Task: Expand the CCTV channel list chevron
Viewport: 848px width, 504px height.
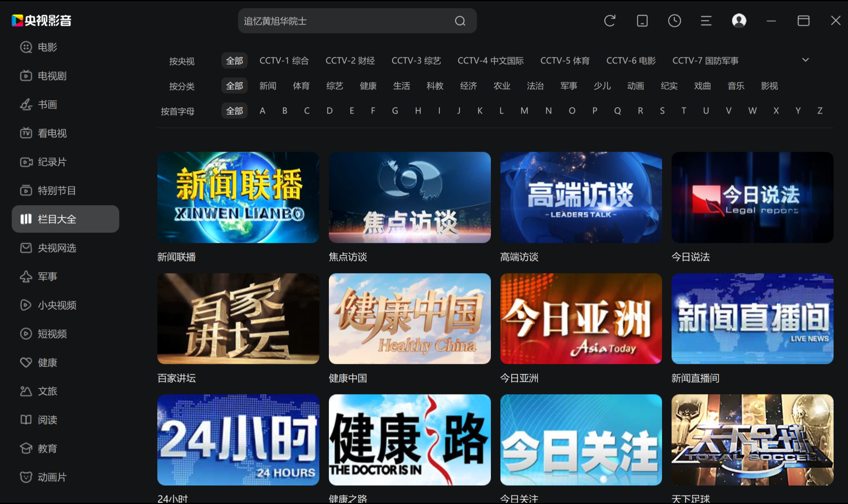Action: 805,60
